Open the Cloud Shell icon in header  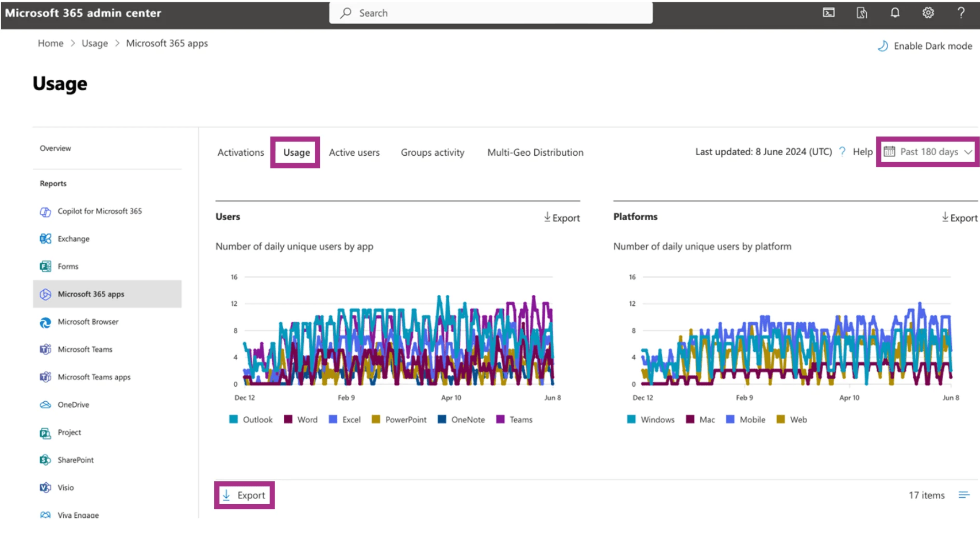[x=828, y=13]
